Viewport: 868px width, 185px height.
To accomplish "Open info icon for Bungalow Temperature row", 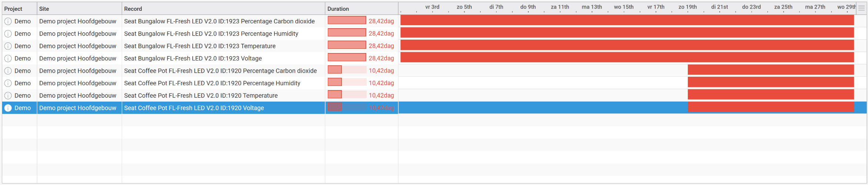I will point(8,46).
